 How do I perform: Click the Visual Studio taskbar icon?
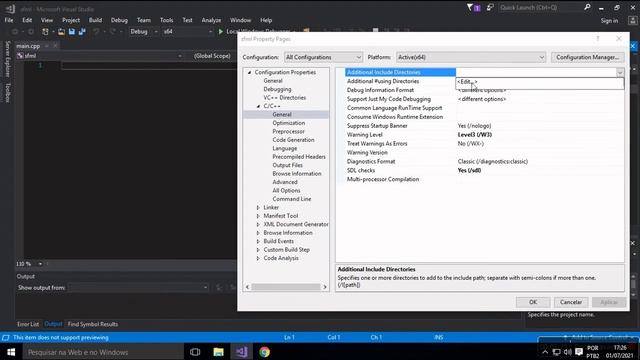pyautogui.click(x=241, y=352)
